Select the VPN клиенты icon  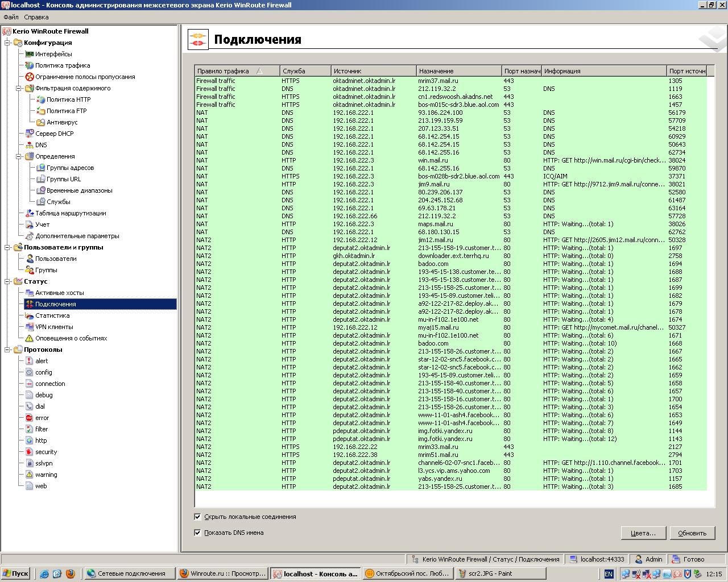click(30, 327)
